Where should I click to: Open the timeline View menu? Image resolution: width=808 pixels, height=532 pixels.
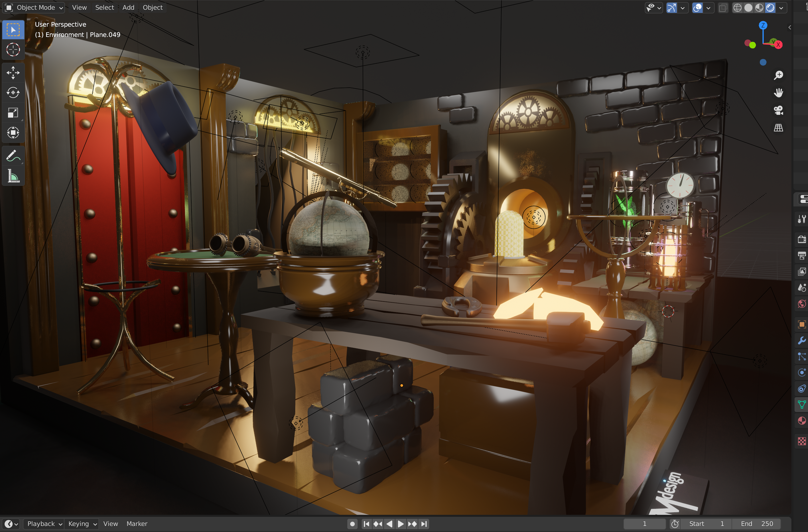(111, 524)
